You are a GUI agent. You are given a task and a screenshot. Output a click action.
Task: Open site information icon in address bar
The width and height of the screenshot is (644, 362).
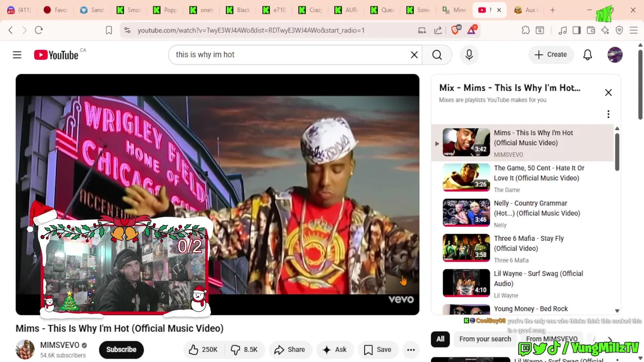click(127, 30)
